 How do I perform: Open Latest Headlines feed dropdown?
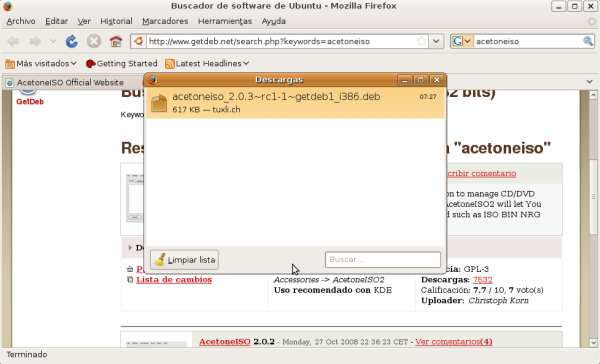point(207,64)
